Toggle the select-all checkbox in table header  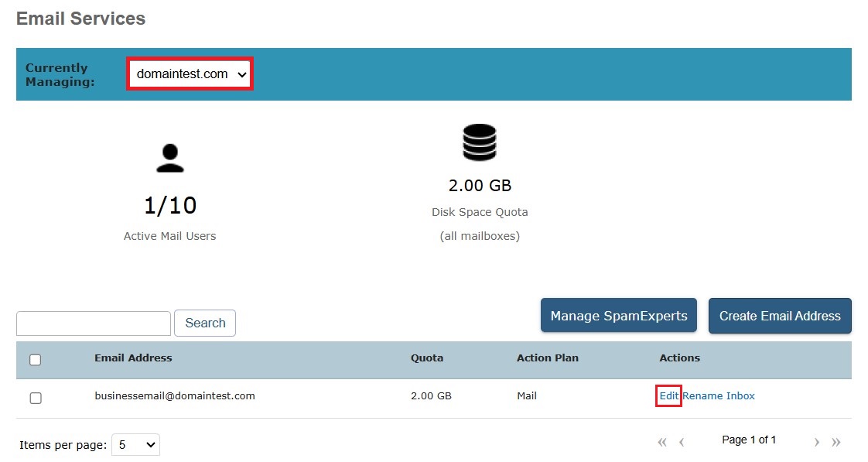tap(36, 359)
